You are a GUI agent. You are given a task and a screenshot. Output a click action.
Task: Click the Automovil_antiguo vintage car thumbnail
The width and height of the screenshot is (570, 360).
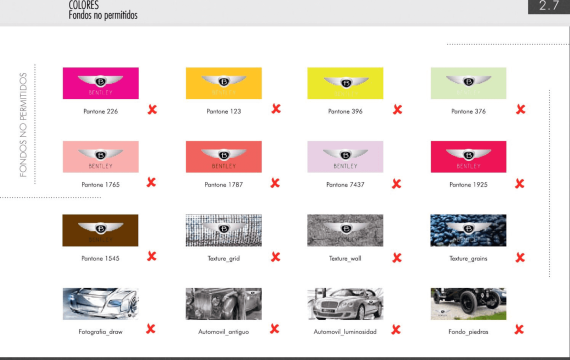224,304
